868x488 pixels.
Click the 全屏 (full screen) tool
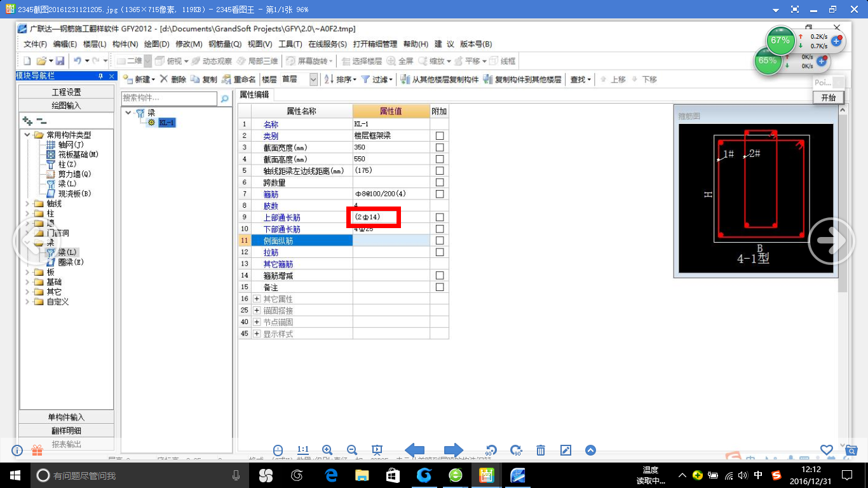point(400,61)
